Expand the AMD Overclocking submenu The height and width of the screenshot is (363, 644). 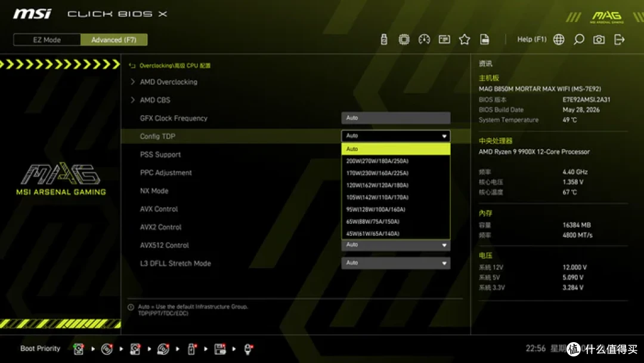168,82
